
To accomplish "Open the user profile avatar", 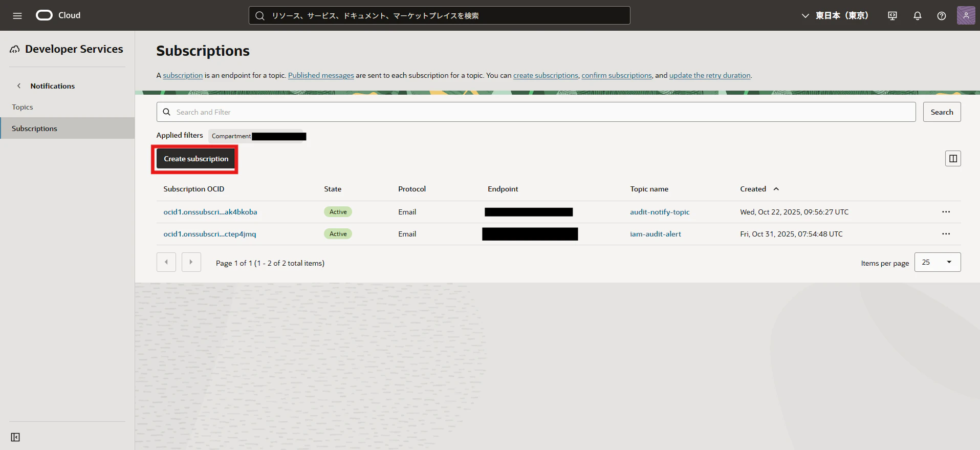I will click(966, 15).
